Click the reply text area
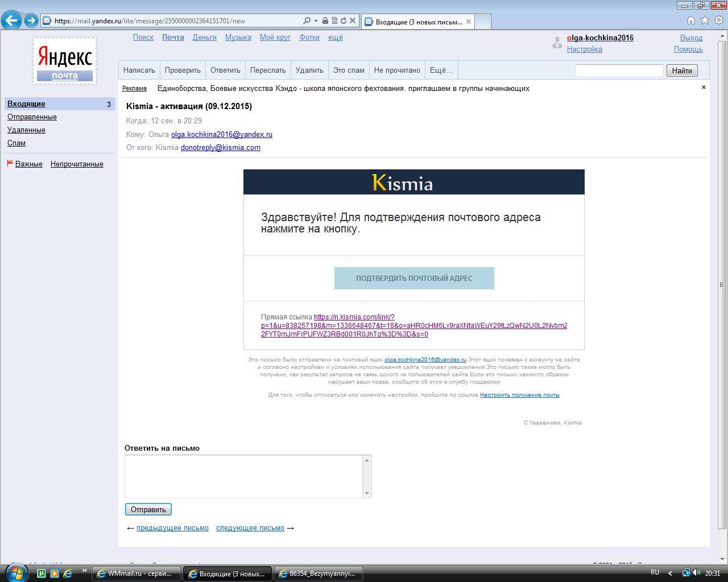 pos(244,476)
